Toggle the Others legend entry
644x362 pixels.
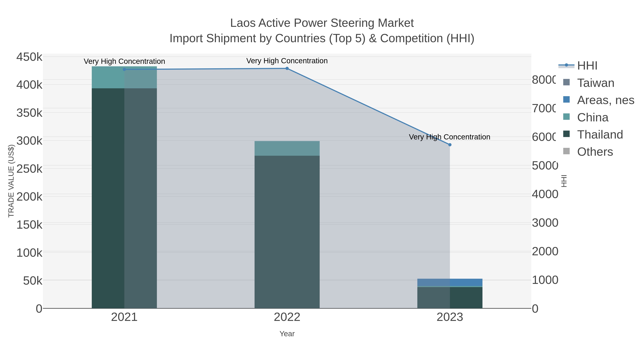click(588, 152)
